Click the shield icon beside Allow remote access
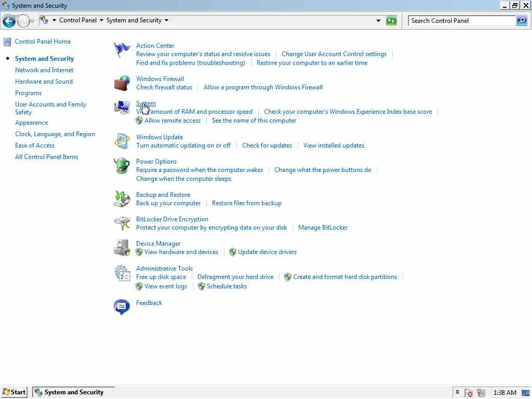532x399 pixels. click(x=139, y=121)
